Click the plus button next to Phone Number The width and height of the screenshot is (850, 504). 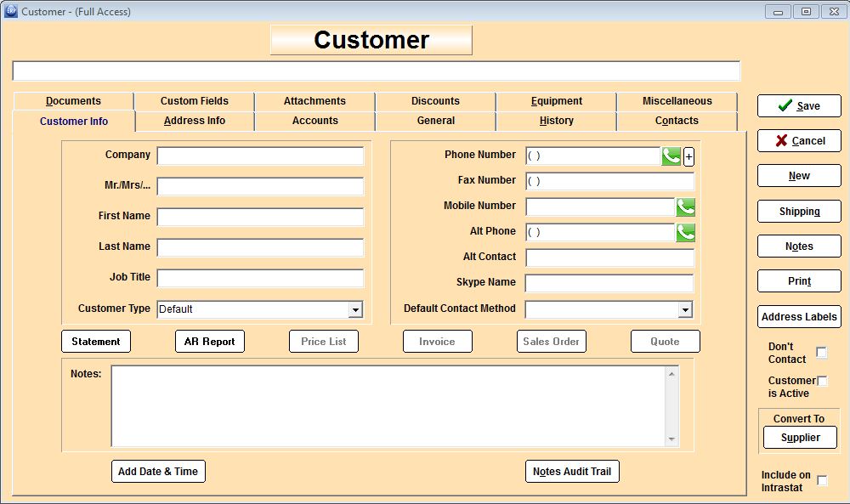[688, 156]
